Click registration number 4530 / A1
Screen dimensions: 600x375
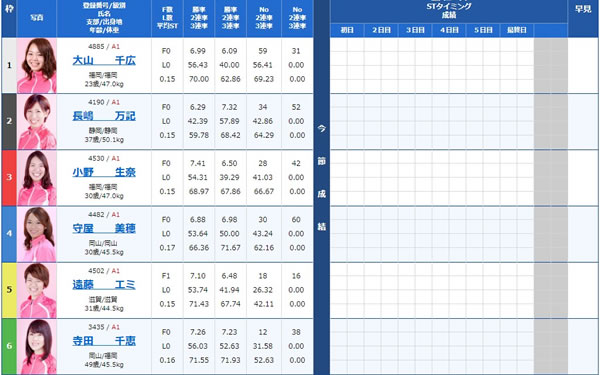tap(104, 158)
